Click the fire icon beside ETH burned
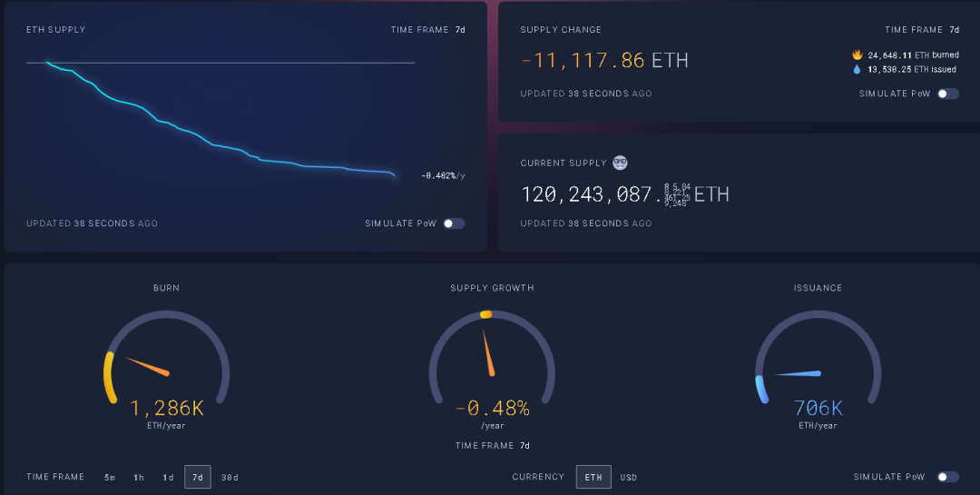The image size is (980, 495). [857, 55]
